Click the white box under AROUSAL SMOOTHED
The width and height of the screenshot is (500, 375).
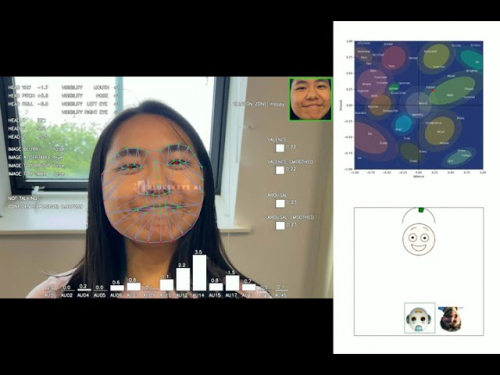tap(280, 226)
